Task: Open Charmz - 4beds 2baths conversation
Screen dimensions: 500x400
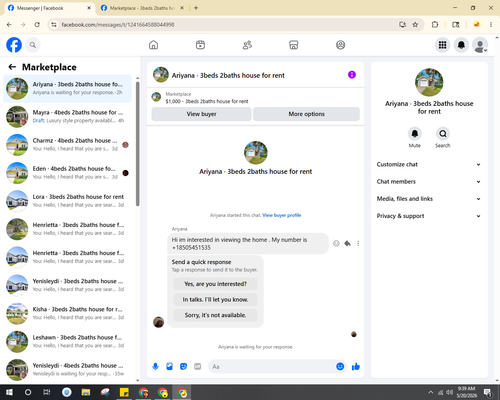Action: (68, 145)
